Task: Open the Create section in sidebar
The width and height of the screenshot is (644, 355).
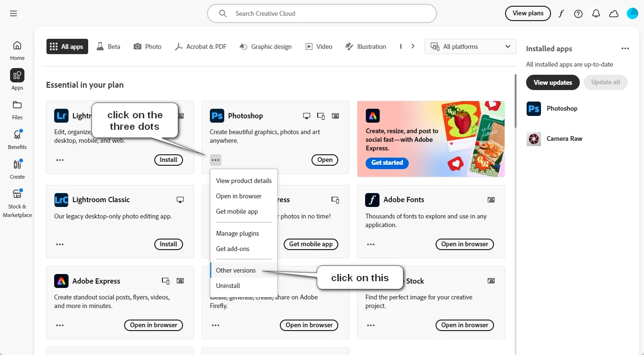Action: coord(17,169)
